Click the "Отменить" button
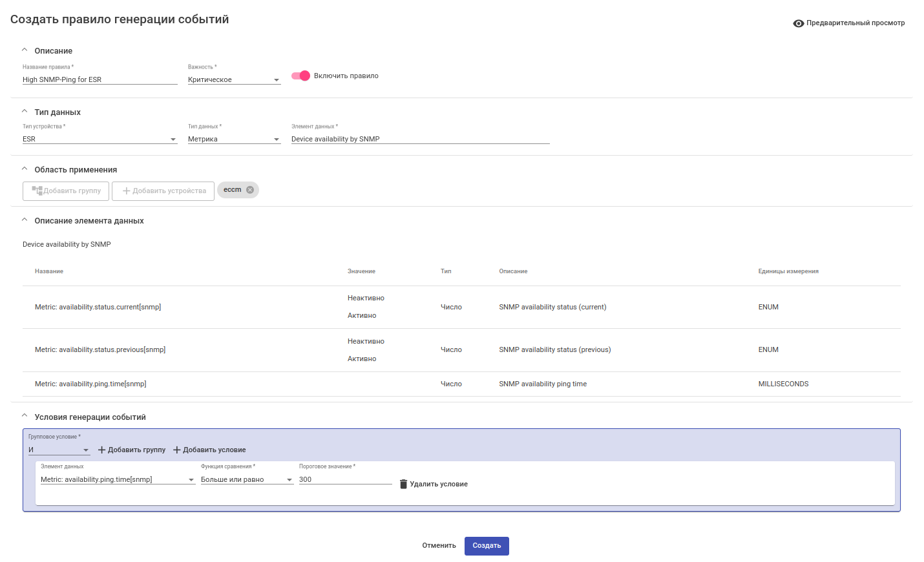 439,546
